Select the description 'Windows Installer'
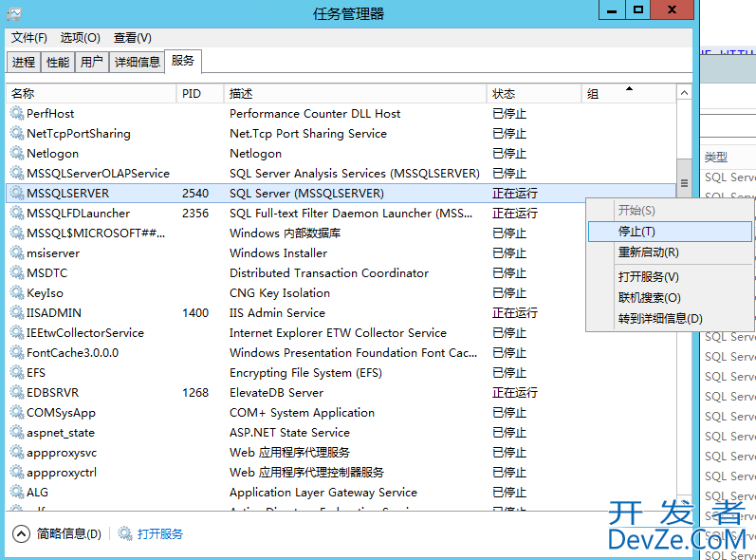 click(x=278, y=252)
